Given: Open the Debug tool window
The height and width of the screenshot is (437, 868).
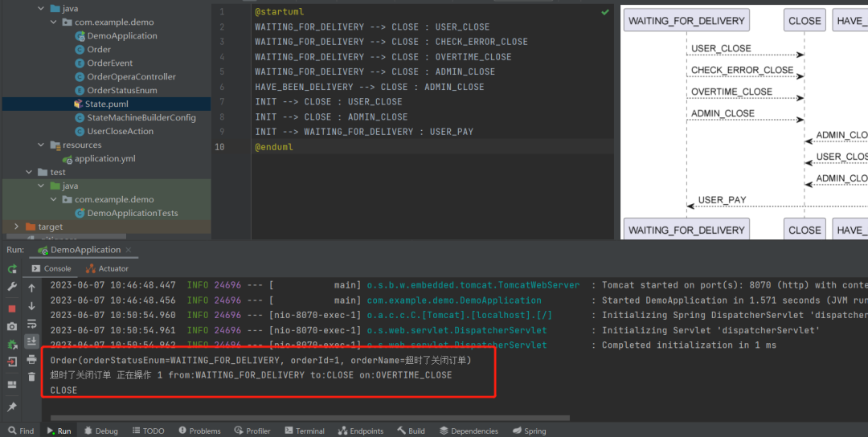Looking at the screenshot, I should [x=100, y=431].
